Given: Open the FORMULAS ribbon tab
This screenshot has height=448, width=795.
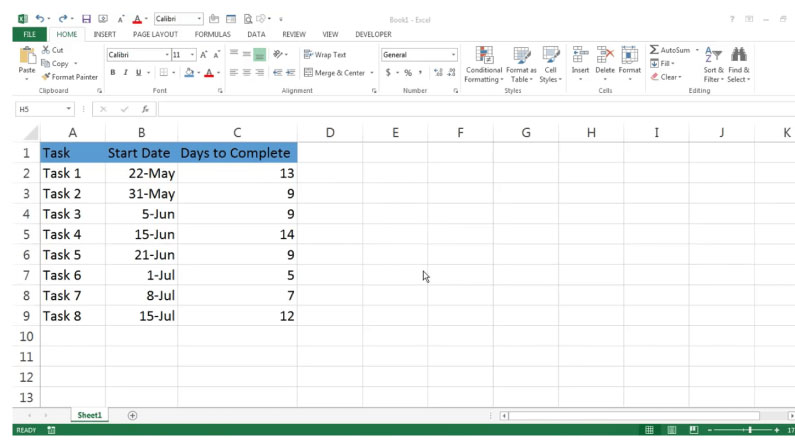Looking at the screenshot, I should 212,34.
